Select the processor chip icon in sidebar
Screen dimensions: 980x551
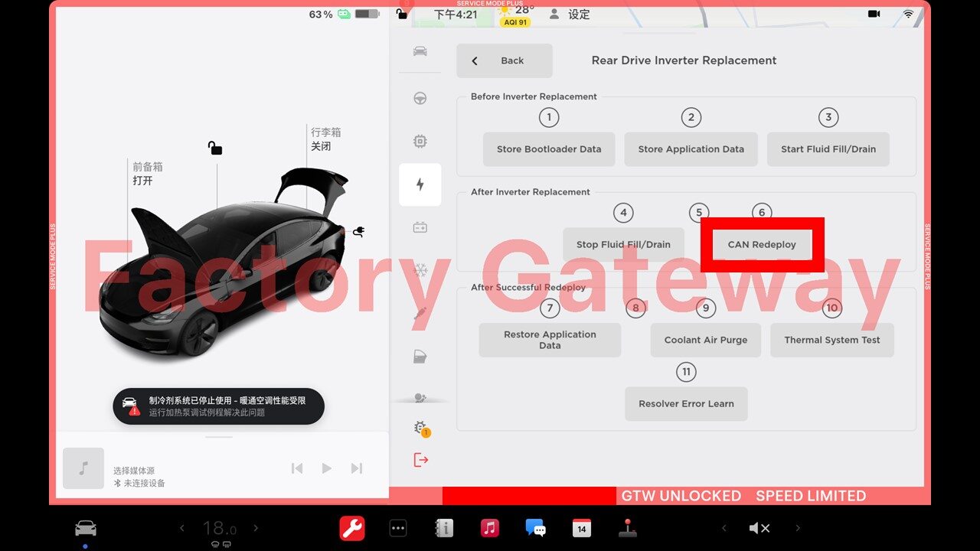pos(420,142)
